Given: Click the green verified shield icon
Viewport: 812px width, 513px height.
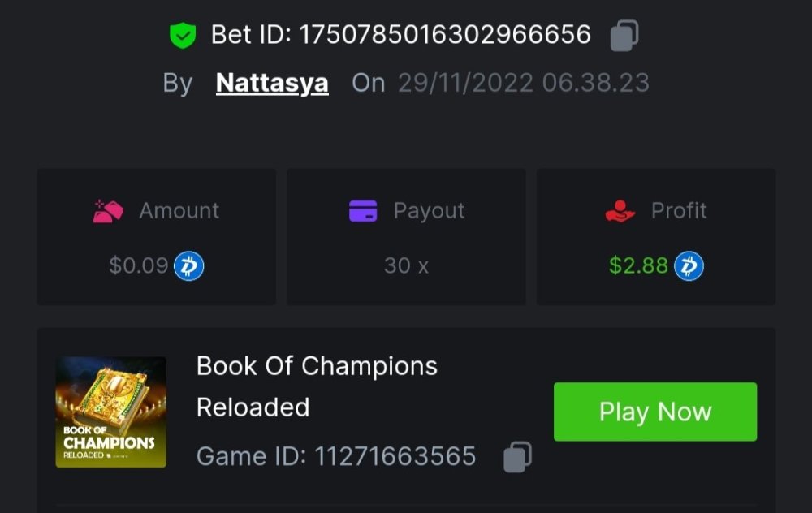Looking at the screenshot, I should [x=183, y=35].
